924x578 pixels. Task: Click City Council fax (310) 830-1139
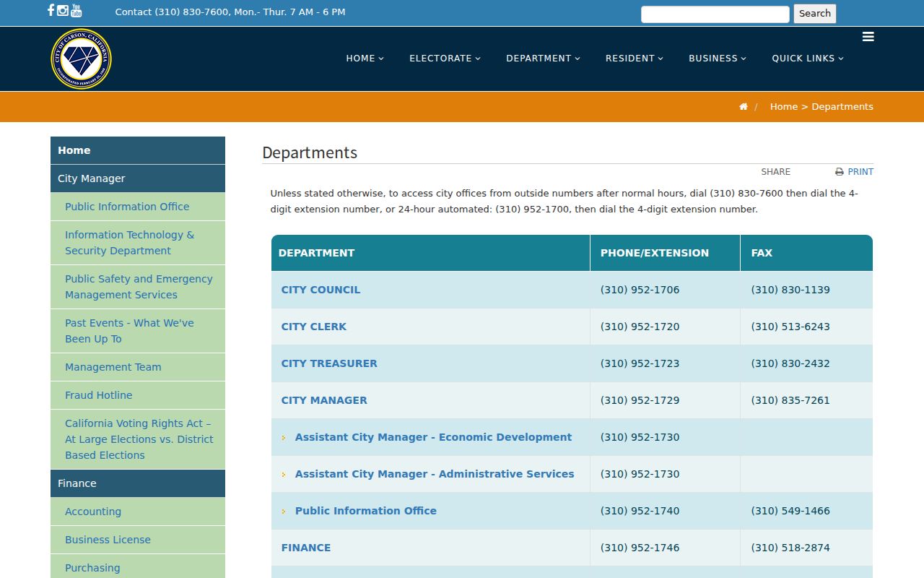point(790,290)
